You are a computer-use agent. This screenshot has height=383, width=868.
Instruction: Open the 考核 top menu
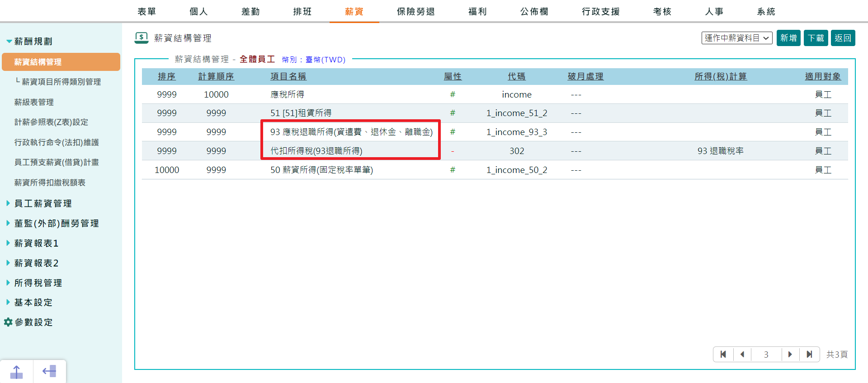(662, 11)
